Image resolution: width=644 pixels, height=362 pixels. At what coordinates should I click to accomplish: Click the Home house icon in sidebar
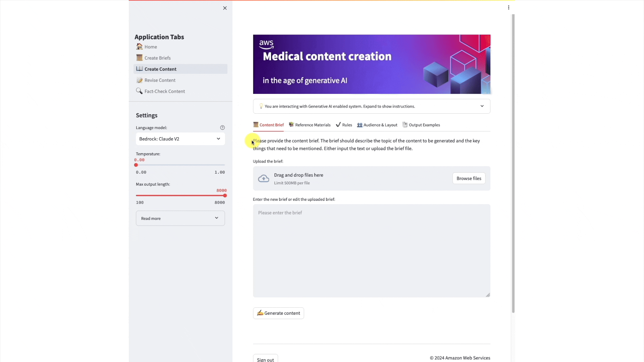pyautogui.click(x=139, y=47)
